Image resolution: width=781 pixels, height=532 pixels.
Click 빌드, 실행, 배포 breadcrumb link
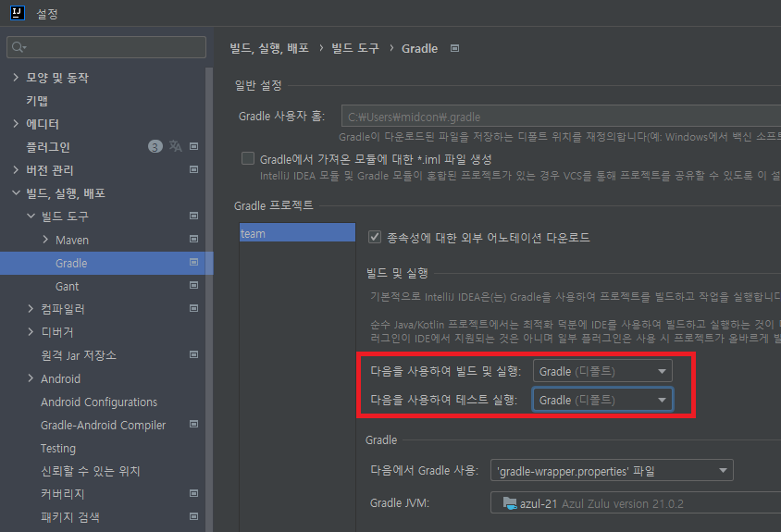pyautogui.click(x=269, y=48)
